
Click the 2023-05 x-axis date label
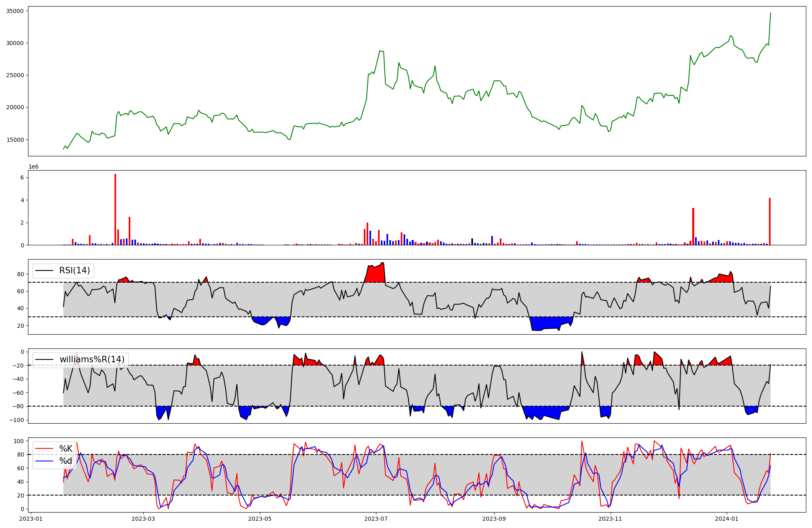(260, 519)
